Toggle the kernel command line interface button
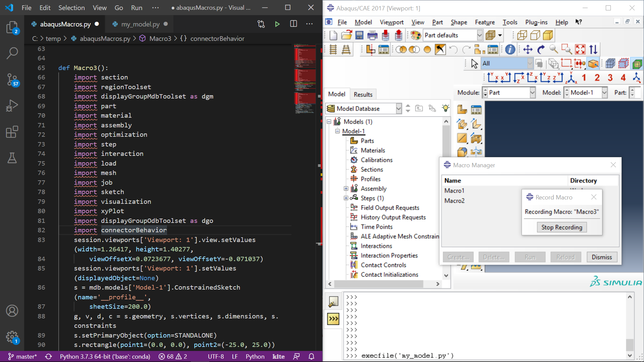644x362 pixels. point(333,319)
